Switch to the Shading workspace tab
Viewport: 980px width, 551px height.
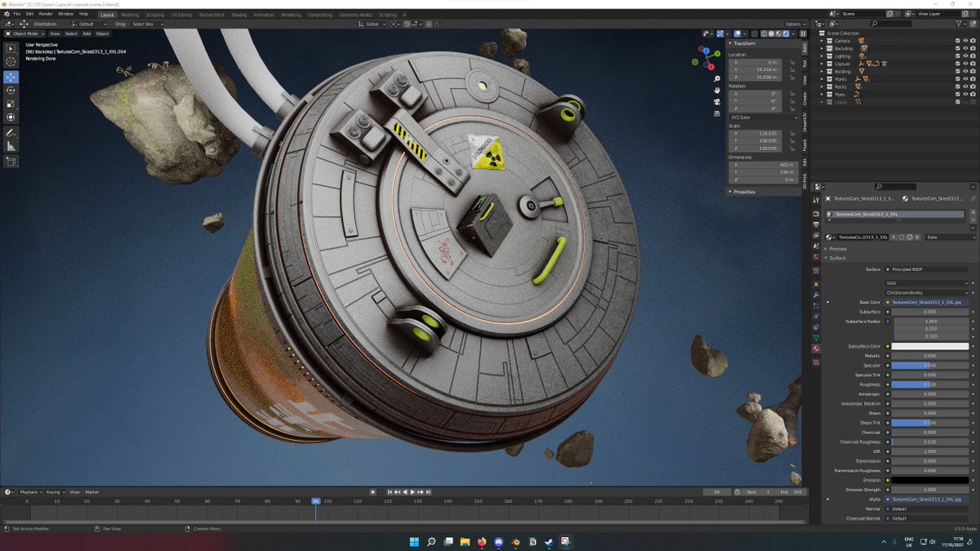(238, 15)
